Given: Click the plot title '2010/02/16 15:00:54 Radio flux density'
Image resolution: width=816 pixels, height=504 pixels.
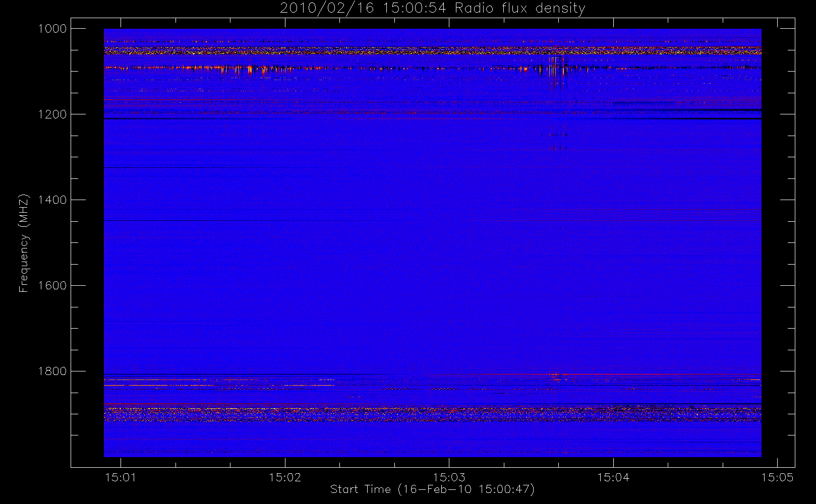Looking at the screenshot, I should (433, 8).
